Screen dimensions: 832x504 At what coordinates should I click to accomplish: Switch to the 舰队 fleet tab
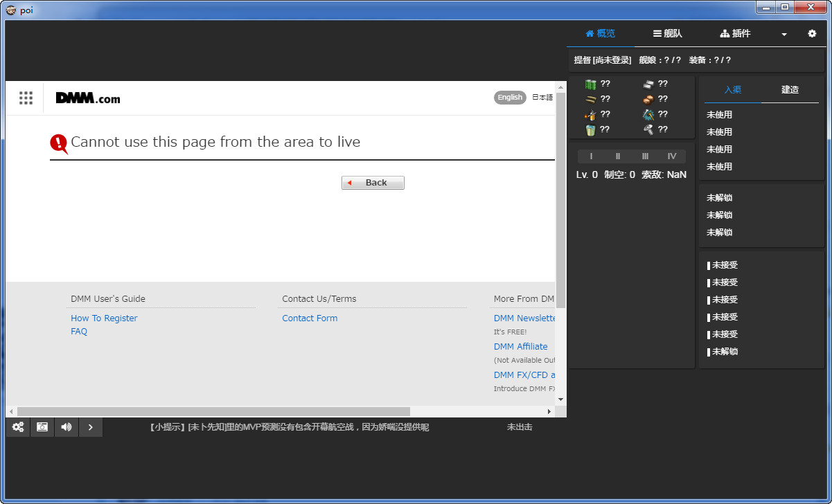coord(667,33)
